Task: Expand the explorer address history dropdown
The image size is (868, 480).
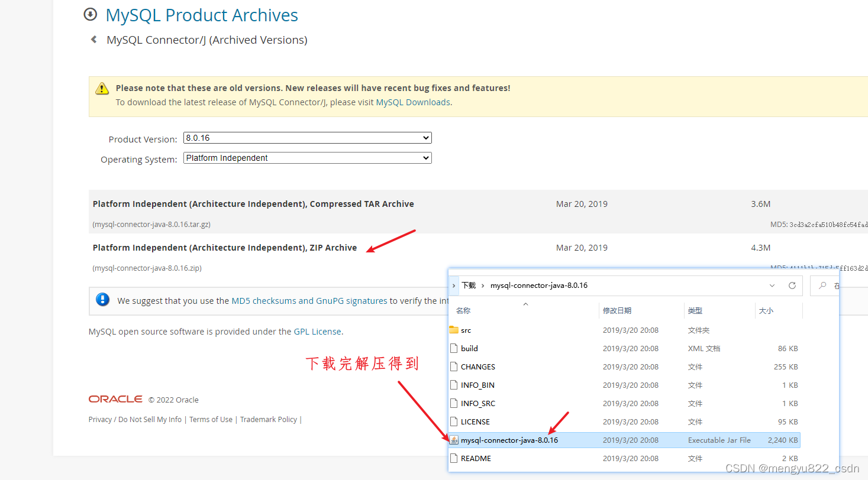Action: (772, 285)
